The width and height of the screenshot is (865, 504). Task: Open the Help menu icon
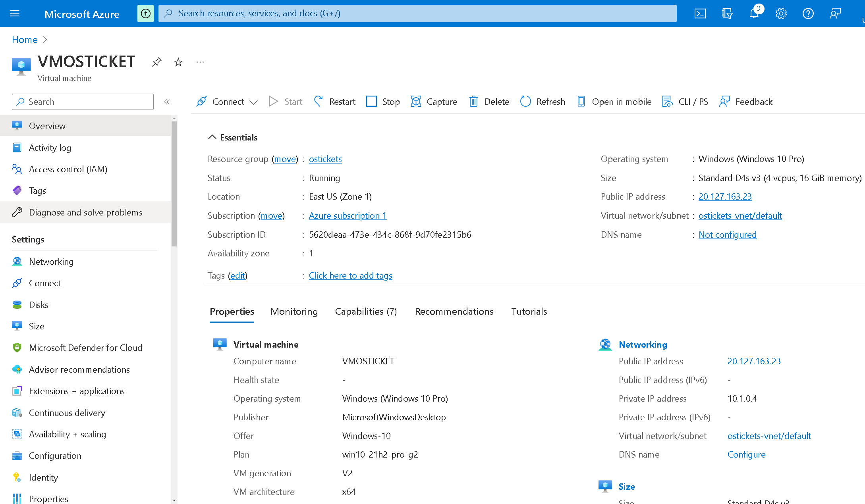coord(808,13)
